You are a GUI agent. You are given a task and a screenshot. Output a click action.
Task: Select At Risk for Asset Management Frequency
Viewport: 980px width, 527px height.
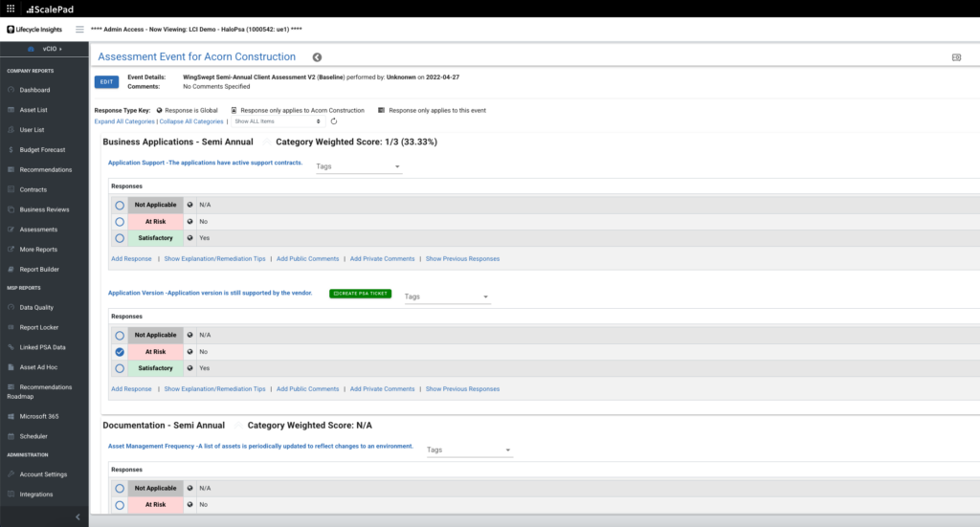click(x=120, y=504)
